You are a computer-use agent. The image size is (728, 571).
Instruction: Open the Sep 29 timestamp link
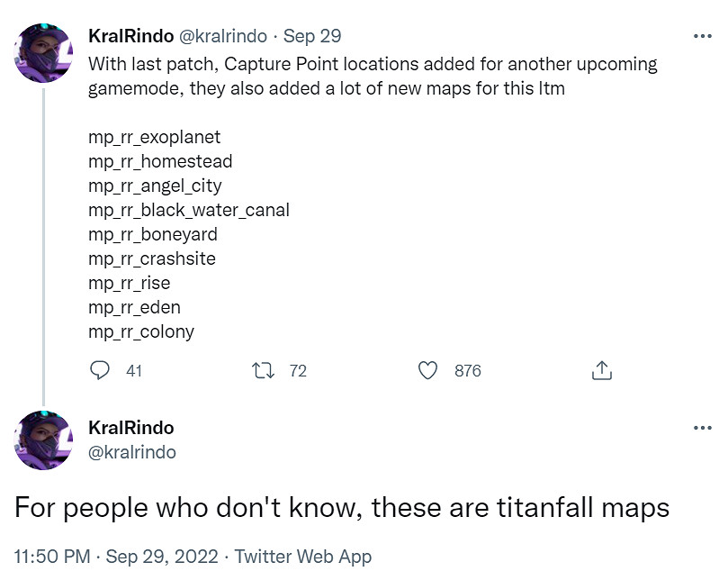click(312, 37)
